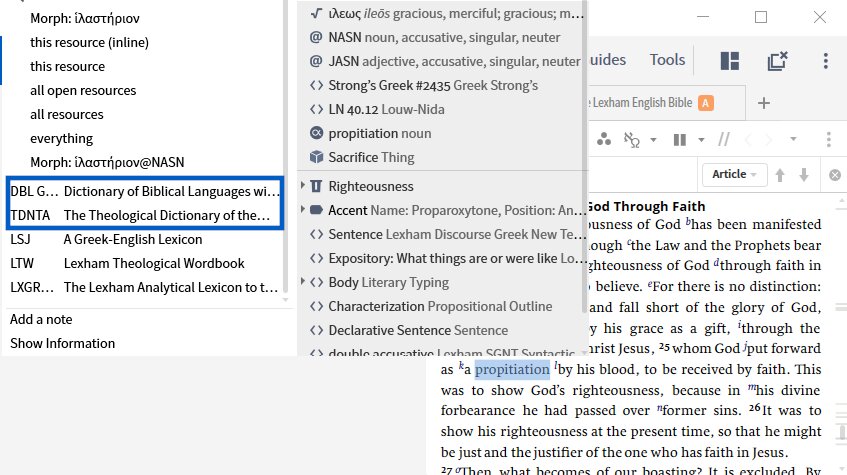Screen dimensions: 847x475
Task: Open the Layouts grid icon
Action: (730, 61)
